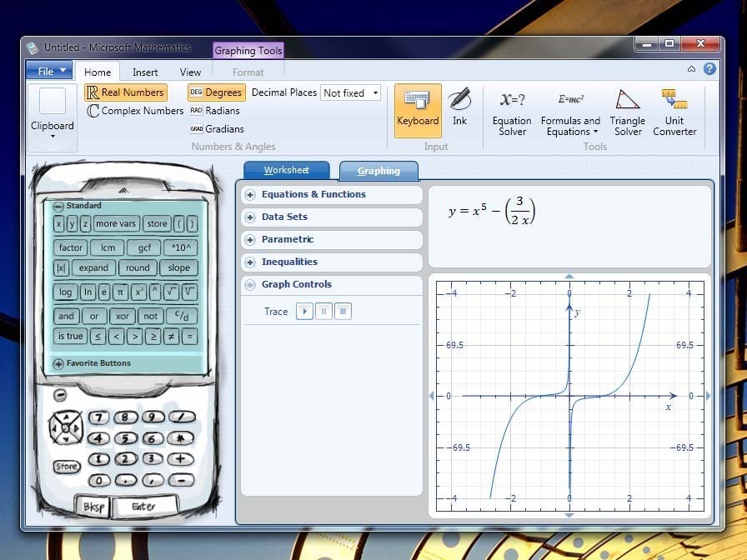Click the less-than-or-equal key
747x560 pixels.
(x=98, y=336)
